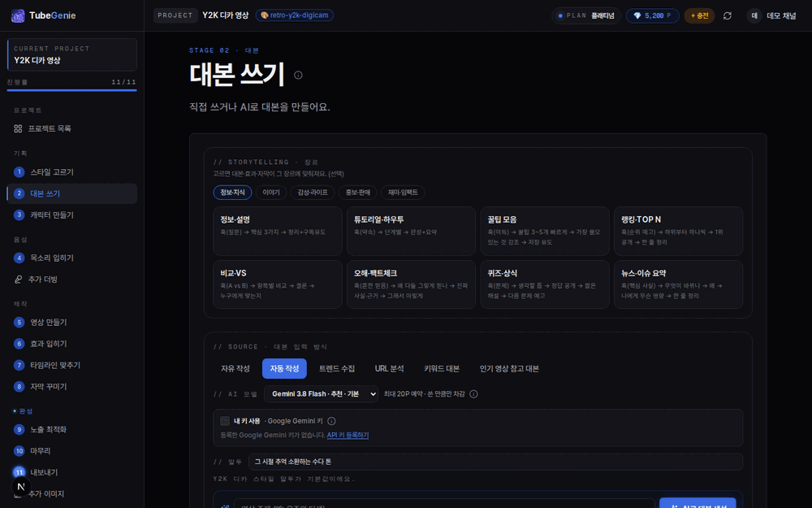Go to step 7 타임라인 맞추기
Viewport: 812px width, 508px height.
[x=72, y=365]
